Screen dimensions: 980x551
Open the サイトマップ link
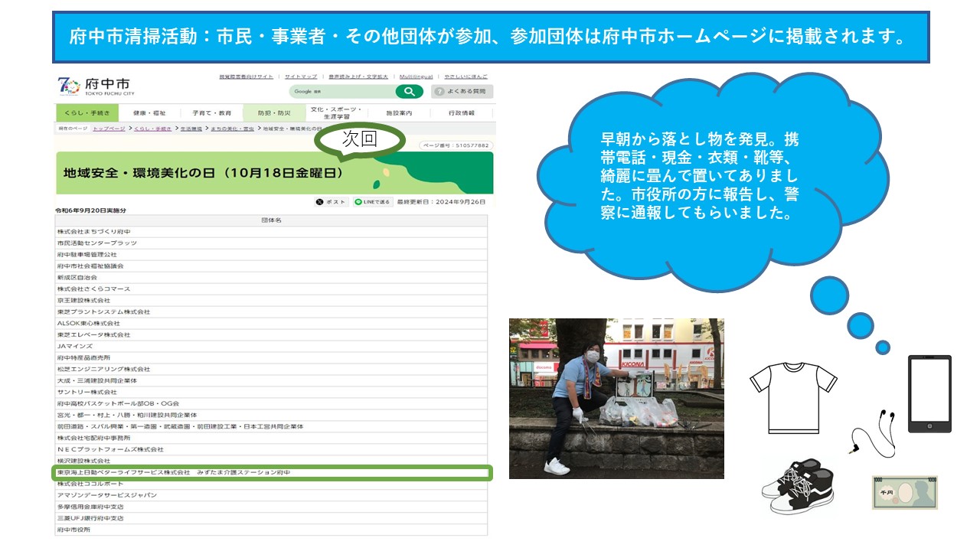coord(300,77)
